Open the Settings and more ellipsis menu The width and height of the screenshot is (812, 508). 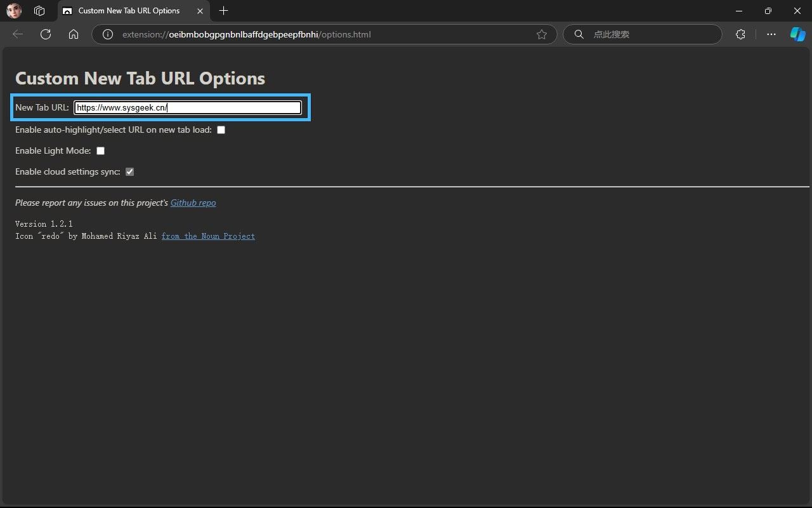coord(771,34)
